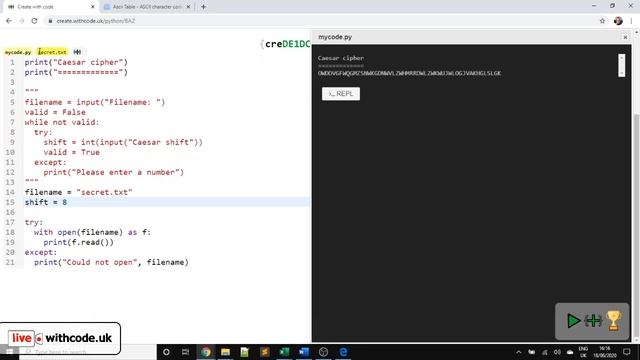The height and width of the screenshot is (360, 640).
Task: Click line 15 'shift = 8' in editor
Action: pyautogui.click(x=46, y=202)
